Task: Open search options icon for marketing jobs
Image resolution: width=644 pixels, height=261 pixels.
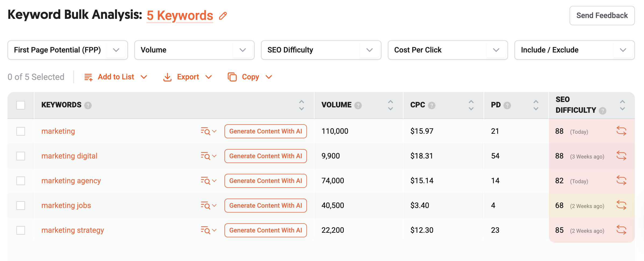Action: coord(209,206)
